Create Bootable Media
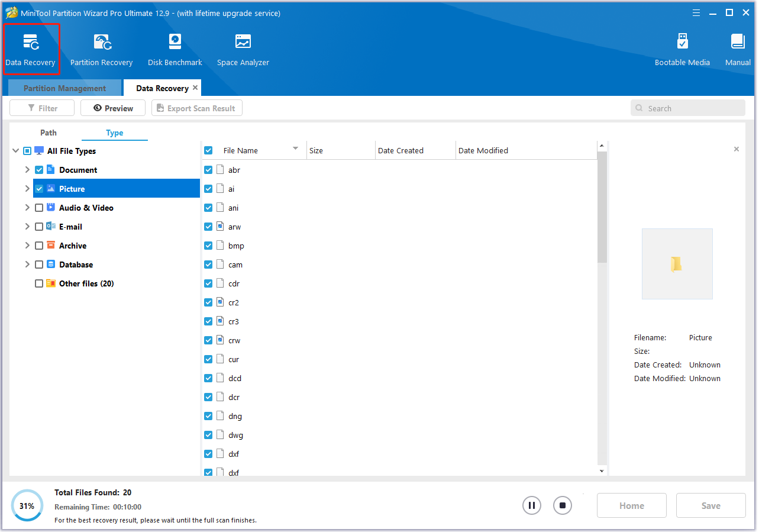This screenshot has height=532, width=759. [682, 50]
